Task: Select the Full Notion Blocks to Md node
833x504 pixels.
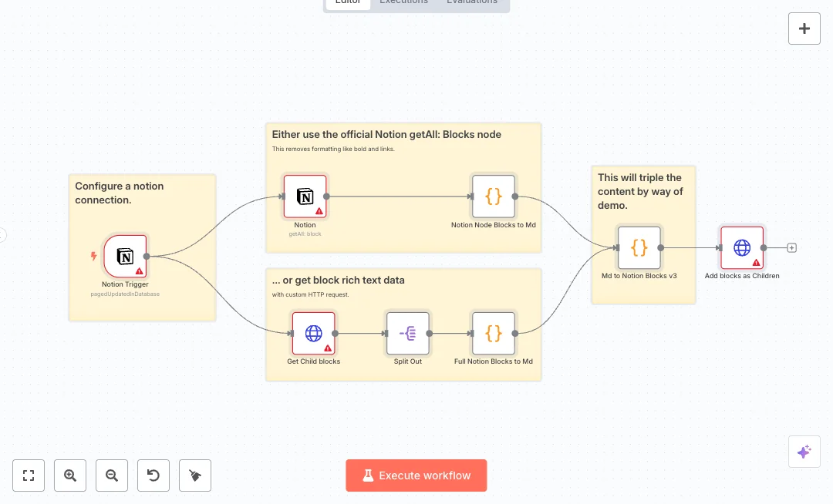Action: pos(494,333)
